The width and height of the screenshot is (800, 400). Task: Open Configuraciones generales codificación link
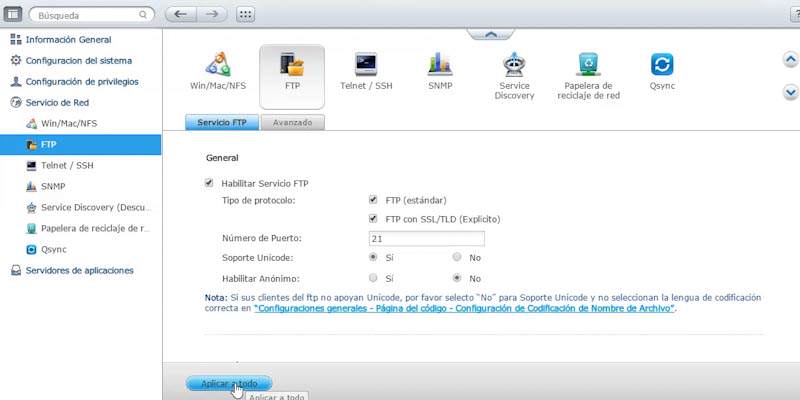point(464,308)
